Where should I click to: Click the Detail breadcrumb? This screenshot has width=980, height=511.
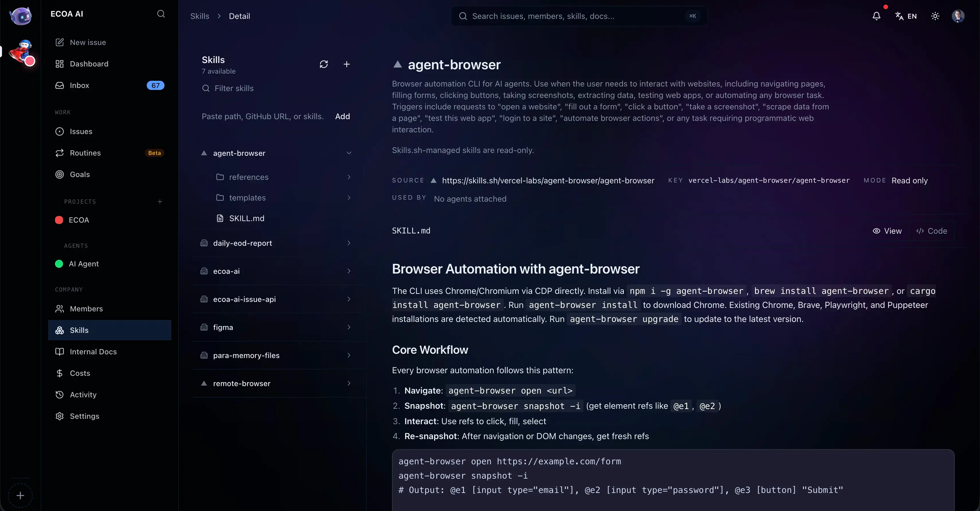click(239, 16)
